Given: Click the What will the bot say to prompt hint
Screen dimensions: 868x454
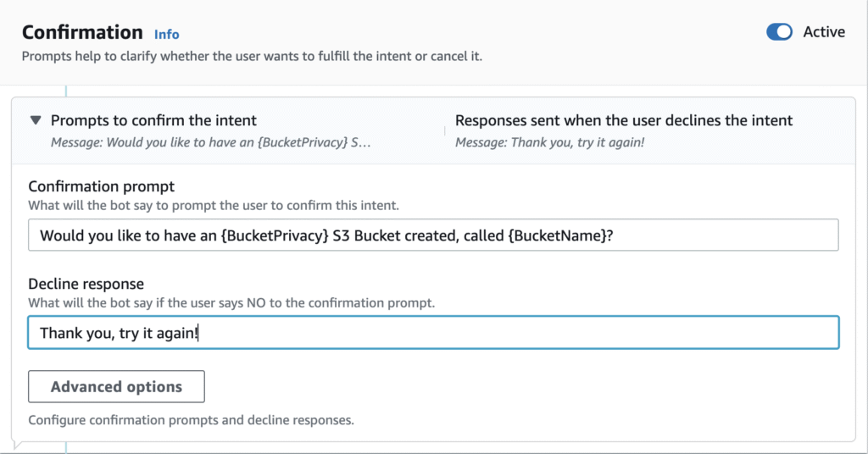Looking at the screenshot, I should (214, 205).
